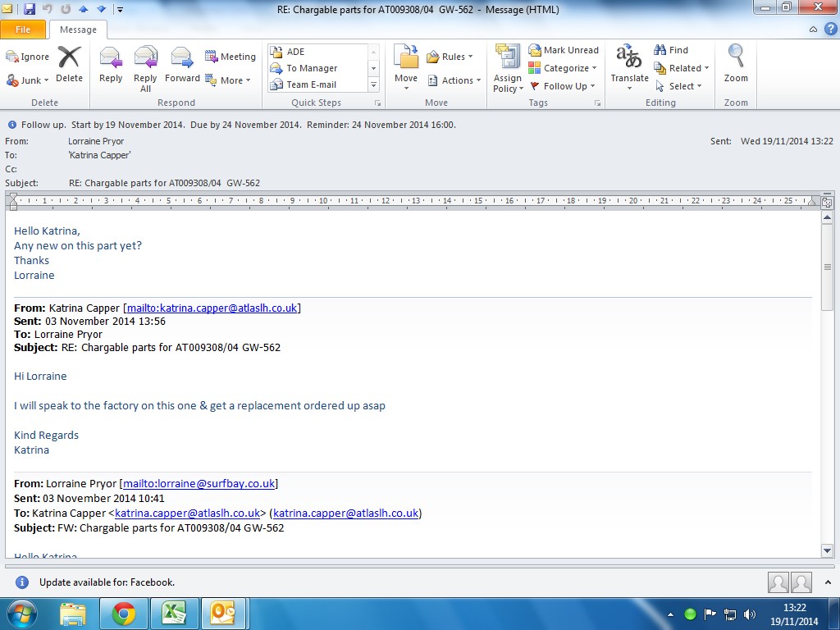
Task: Expand the Rules dropdown
Action: tap(470, 57)
